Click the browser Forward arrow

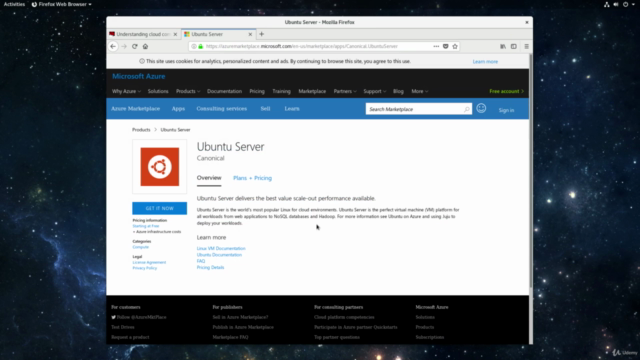[x=124, y=47]
